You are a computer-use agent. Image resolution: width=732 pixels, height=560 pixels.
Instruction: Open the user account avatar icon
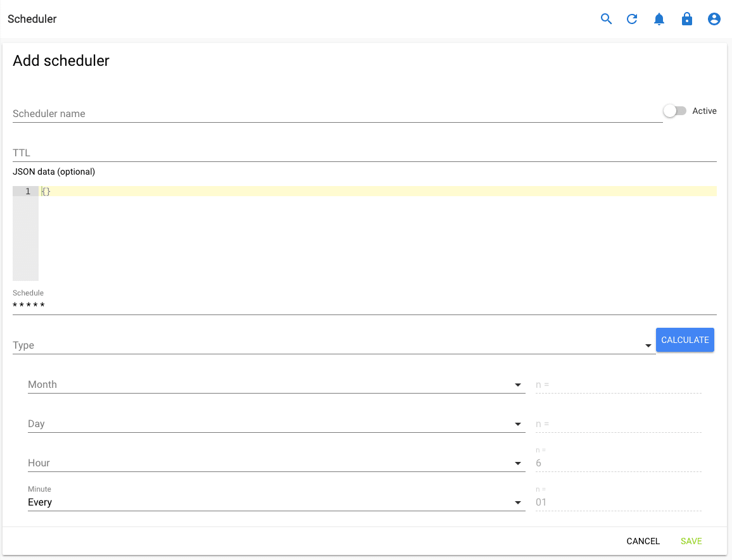(714, 19)
